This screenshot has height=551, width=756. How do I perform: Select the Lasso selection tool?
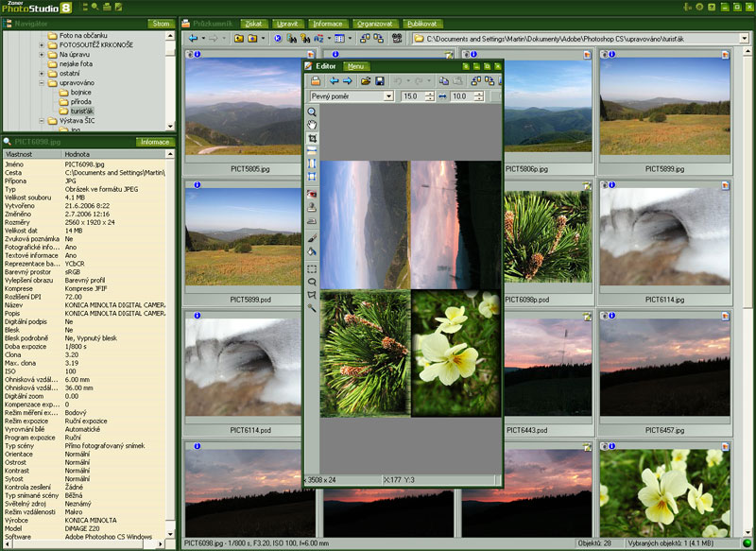312,282
